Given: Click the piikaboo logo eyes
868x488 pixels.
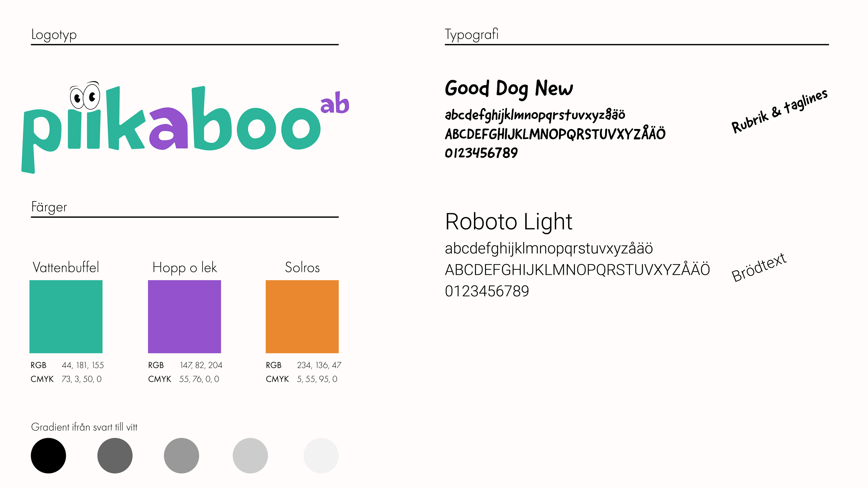Looking at the screenshot, I should pyautogui.click(x=85, y=96).
